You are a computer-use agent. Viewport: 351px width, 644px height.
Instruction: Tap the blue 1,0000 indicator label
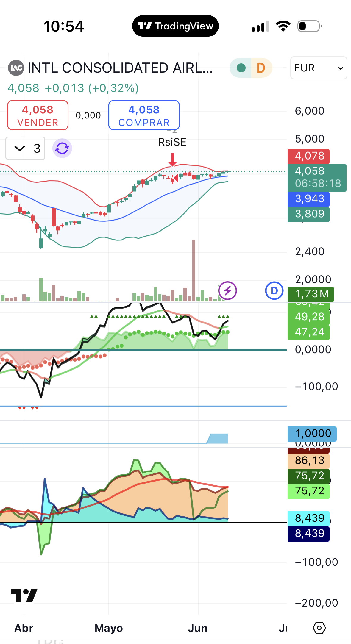point(312,434)
